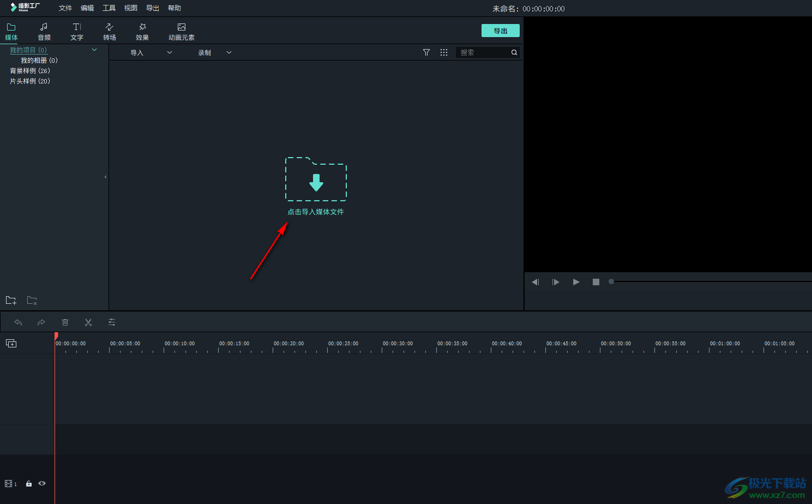This screenshot has width=812, height=504.
Task: Open the 编辑 menu
Action: 87,8
